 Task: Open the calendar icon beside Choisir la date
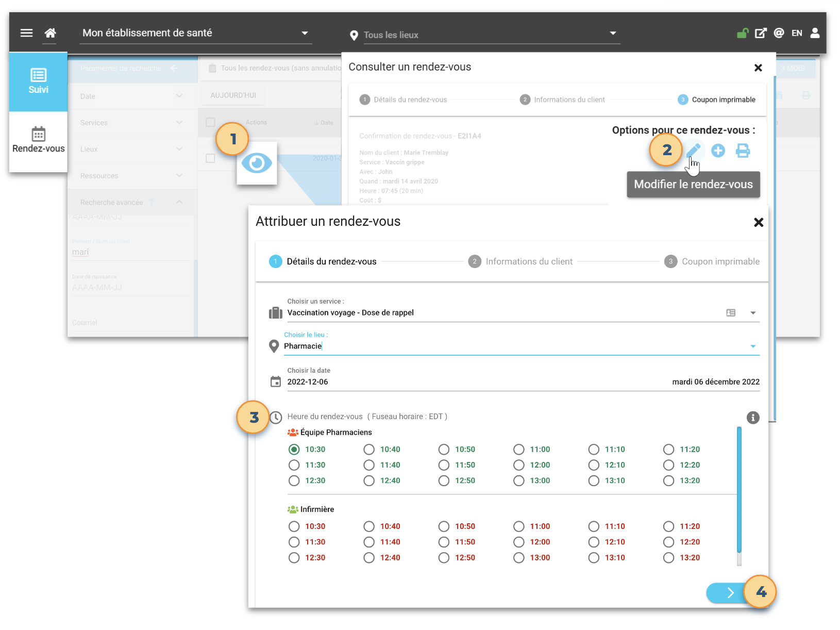pos(276,382)
